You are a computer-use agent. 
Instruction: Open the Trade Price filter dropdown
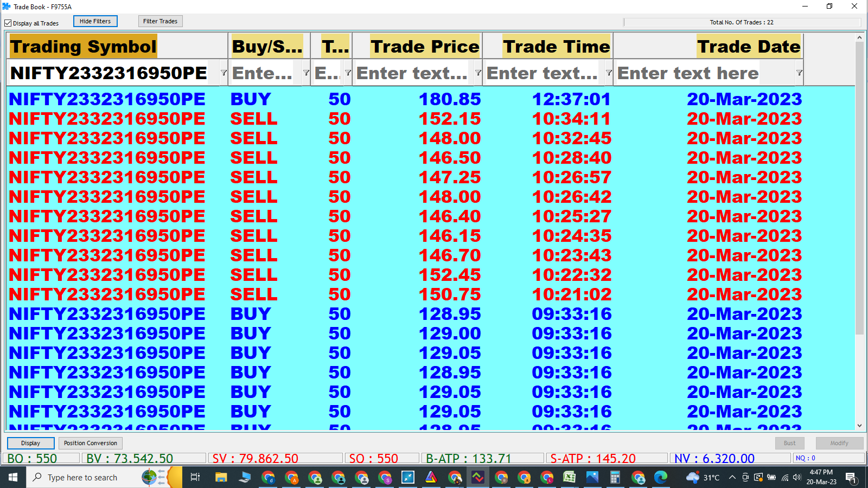[478, 73]
